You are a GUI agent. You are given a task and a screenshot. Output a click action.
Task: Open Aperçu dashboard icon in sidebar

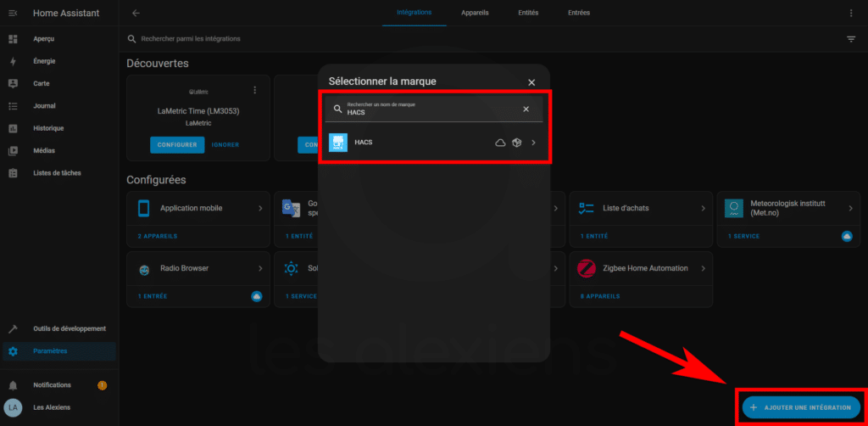coord(13,39)
